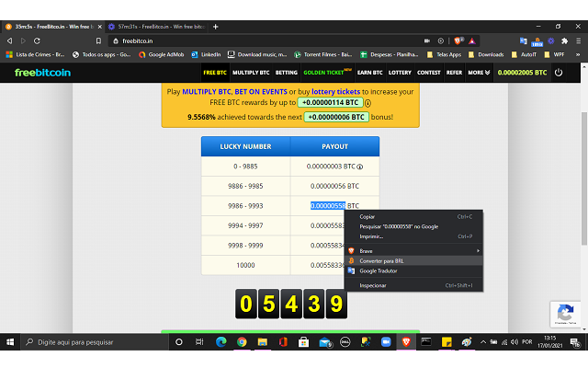This screenshot has height=368, width=588.
Task: Open the Telas Apps bookmark folder
Action: pos(444,55)
